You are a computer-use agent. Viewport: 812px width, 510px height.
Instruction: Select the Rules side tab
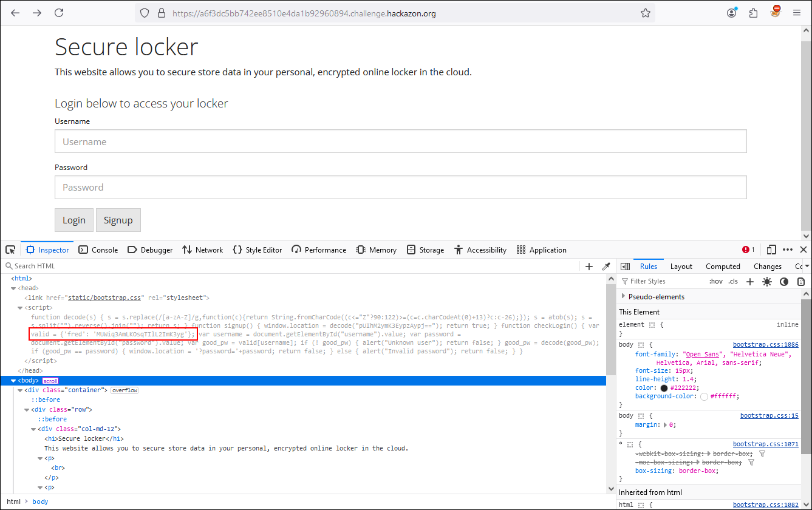coord(649,267)
